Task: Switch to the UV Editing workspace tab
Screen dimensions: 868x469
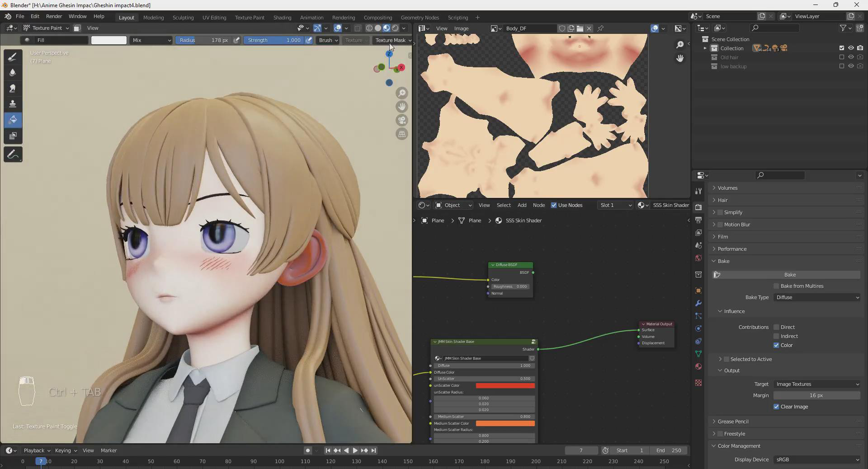Action: click(214, 18)
